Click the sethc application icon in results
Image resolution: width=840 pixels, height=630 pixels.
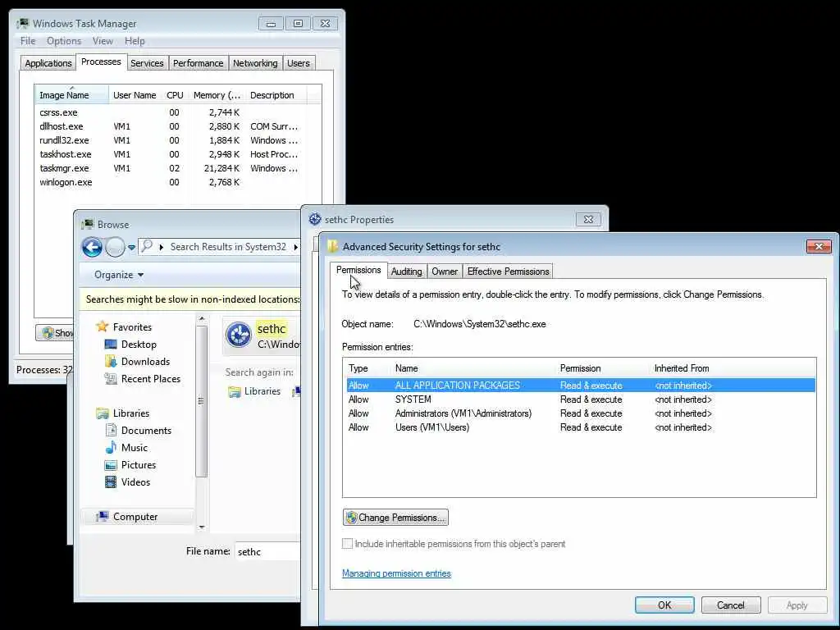[x=239, y=336]
